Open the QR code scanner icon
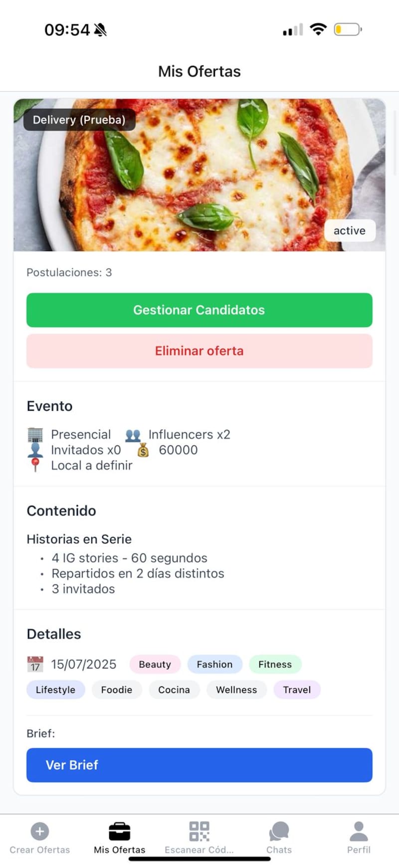 click(199, 832)
